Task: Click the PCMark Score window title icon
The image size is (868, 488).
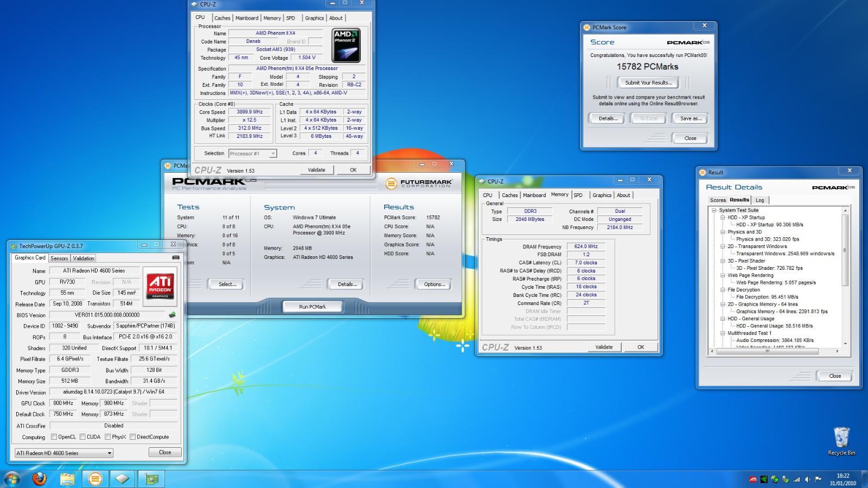Action: click(586, 27)
